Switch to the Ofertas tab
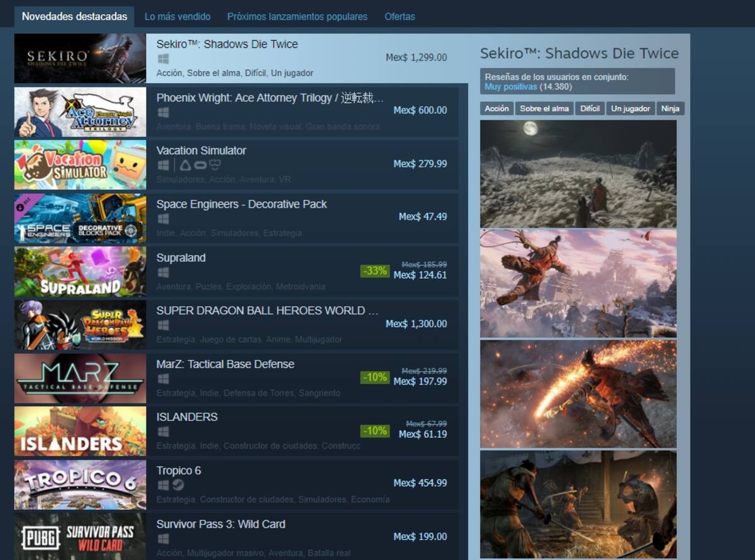 [x=400, y=16]
